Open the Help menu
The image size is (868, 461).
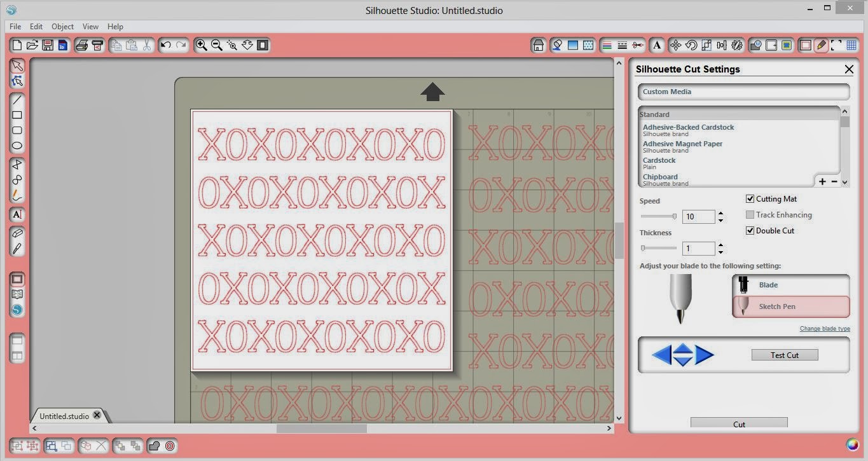pyautogui.click(x=115, y=27)
